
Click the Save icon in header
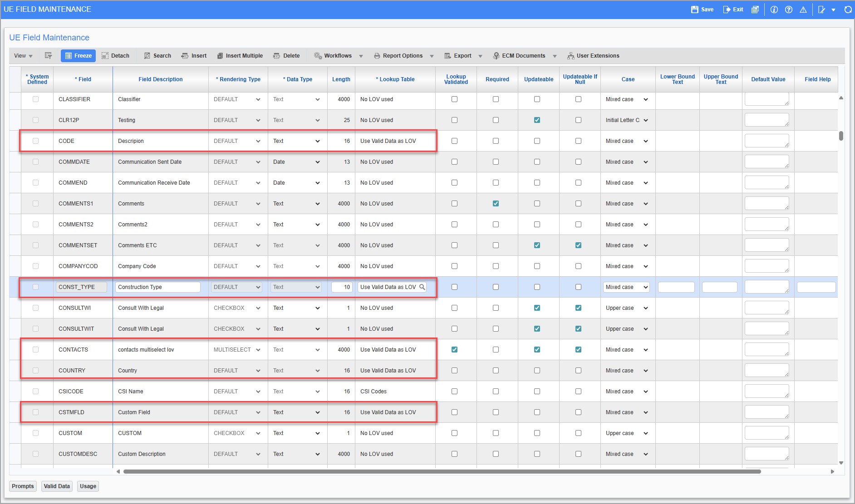tap(694, 10)
